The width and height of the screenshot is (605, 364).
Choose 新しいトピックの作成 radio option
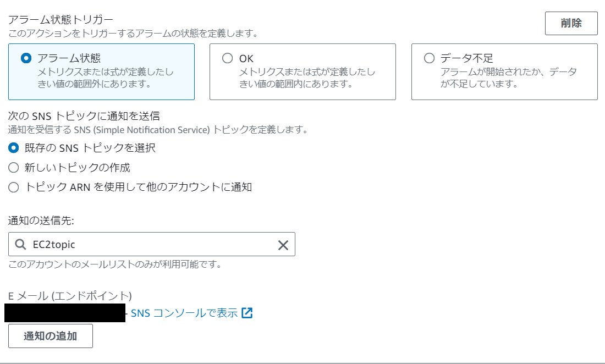14,167
